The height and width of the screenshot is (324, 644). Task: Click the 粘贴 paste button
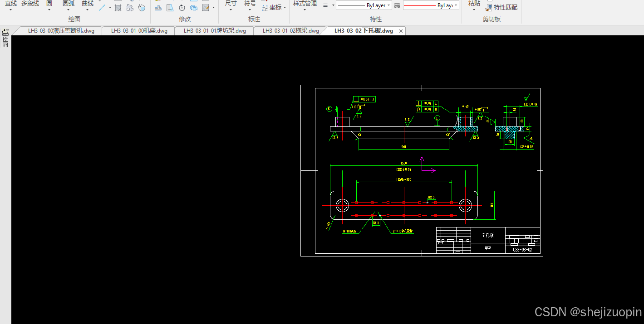474,3
